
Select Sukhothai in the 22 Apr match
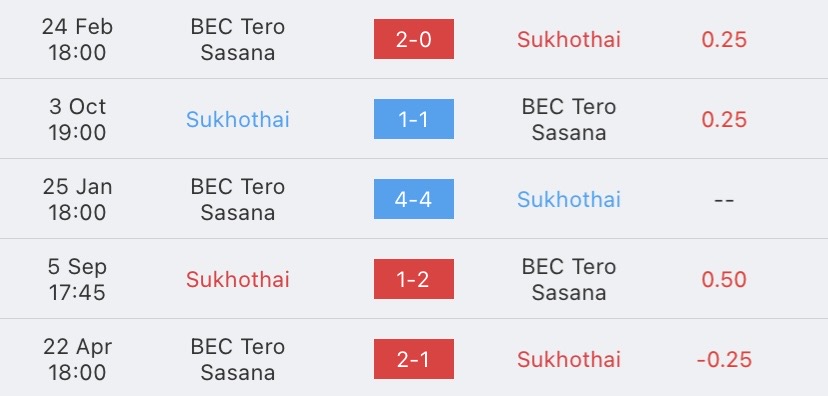pyautogui.click(x=569, y=360)
